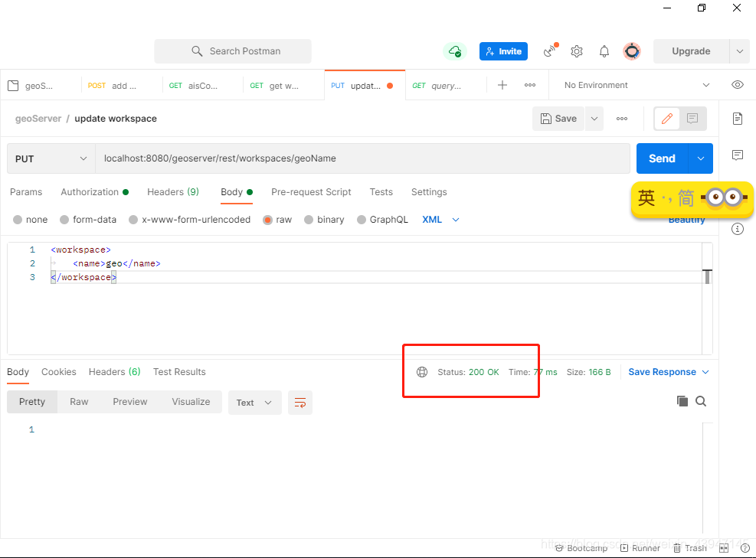Screen dimensions: 756x558
Task: Click the cloud sync status icon
Action: coord(455,51)
